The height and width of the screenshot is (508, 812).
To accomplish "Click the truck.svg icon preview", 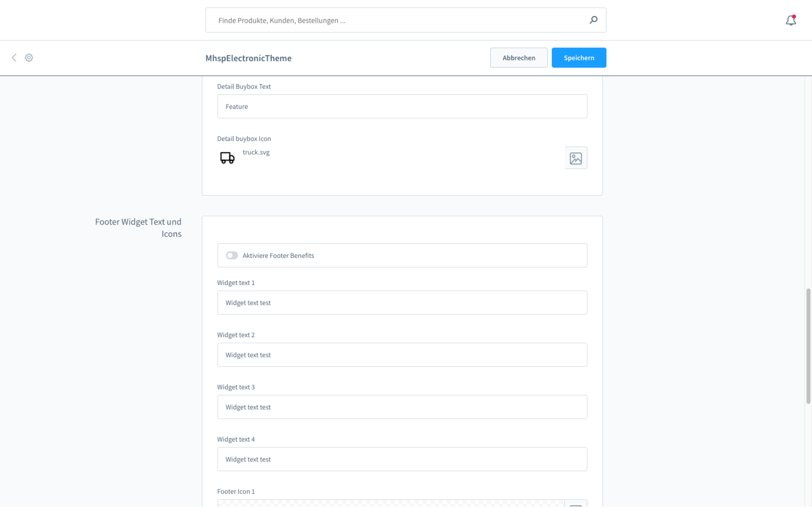I will (227, 157).
